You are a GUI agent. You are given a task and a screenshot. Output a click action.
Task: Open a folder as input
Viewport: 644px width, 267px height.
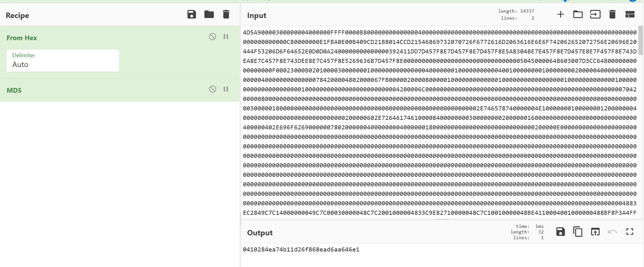(578, 14)
